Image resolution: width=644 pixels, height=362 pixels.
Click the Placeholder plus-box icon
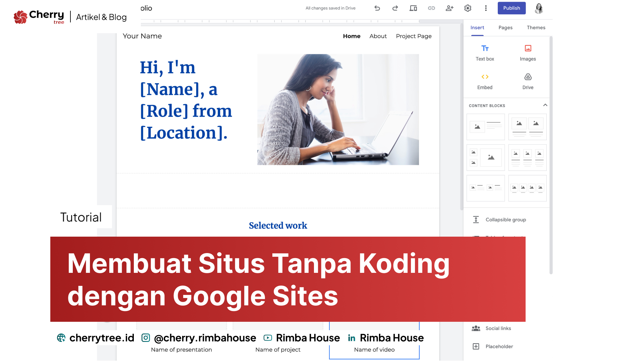coord(476,346)
